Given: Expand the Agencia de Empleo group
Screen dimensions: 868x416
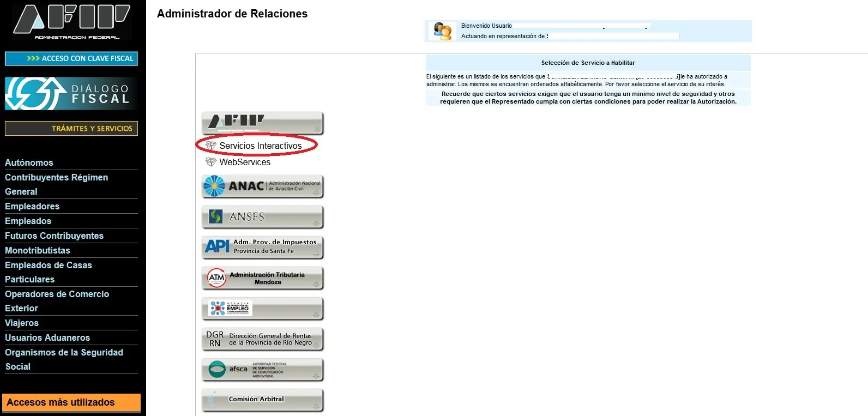Looking at the screenshot, I should [263, 309].
